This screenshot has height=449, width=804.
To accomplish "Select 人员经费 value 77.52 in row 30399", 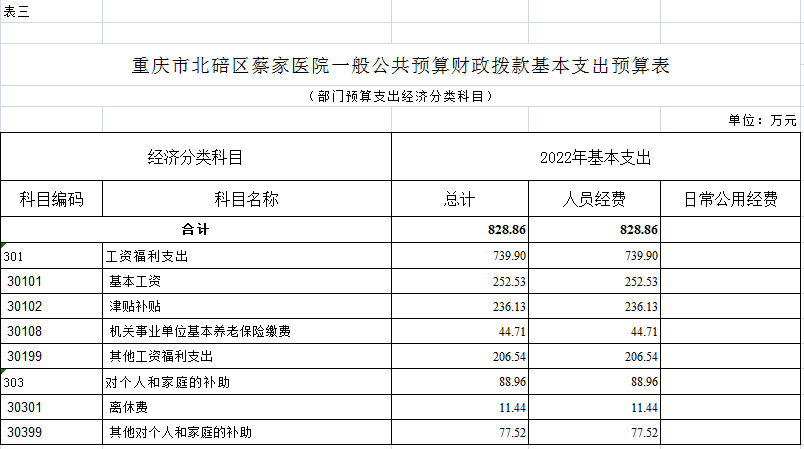I will click(x=594, y=432).
